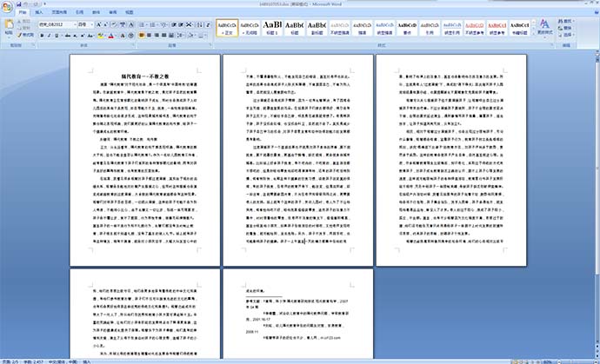The height and width of the screenshot is (364, 600).
Task: Decrease paragraph indent
Action: click(x=174, y=24)
